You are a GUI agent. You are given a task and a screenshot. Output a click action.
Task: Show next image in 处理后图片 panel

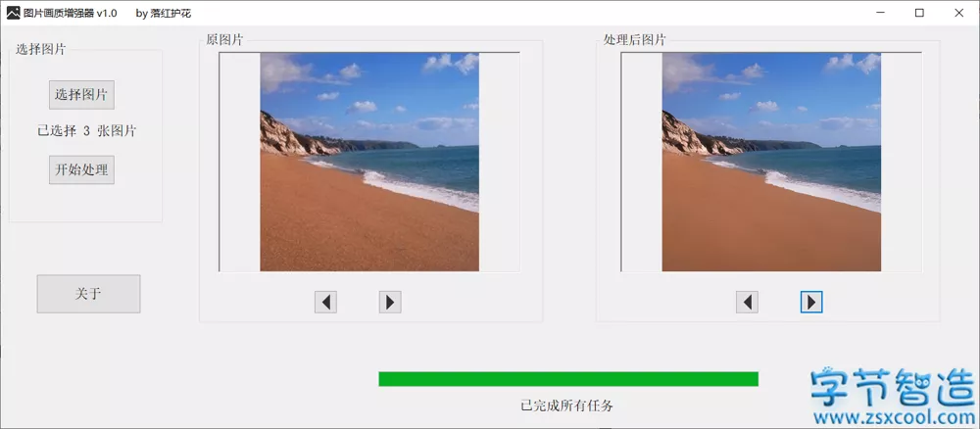811,303
